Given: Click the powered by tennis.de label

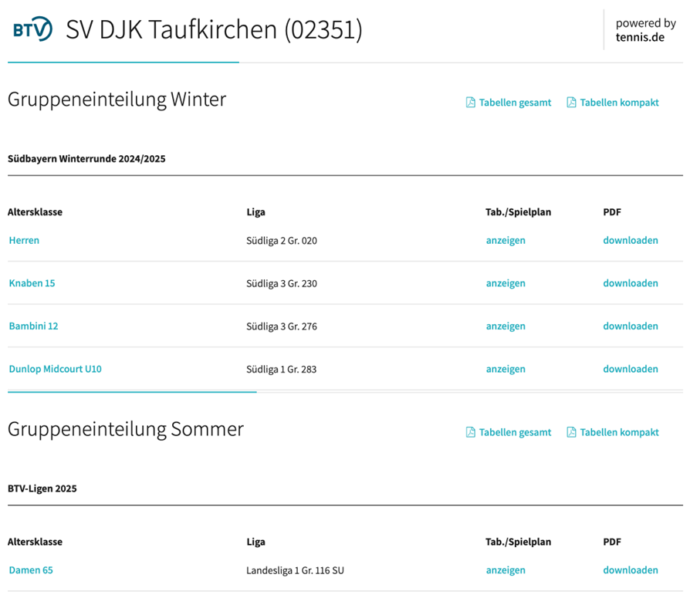Looking at the screenshot, I should click(645, 30).
